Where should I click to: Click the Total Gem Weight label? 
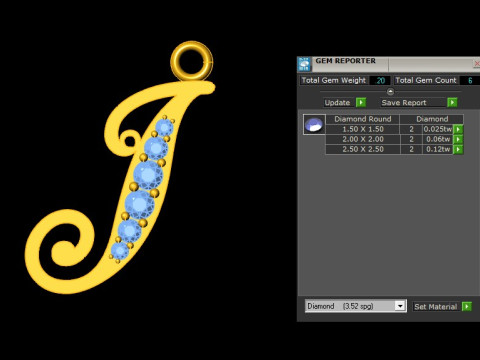[334, 80]
